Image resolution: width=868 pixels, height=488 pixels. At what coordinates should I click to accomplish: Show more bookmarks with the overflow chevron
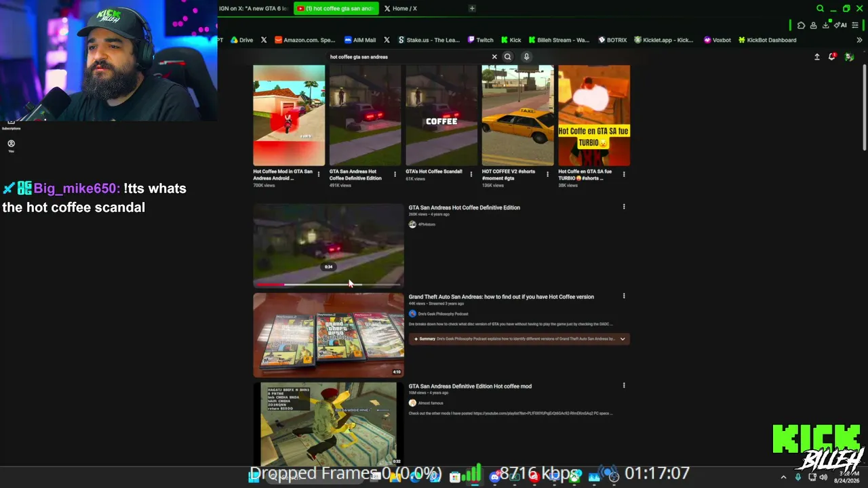[859, 40]
